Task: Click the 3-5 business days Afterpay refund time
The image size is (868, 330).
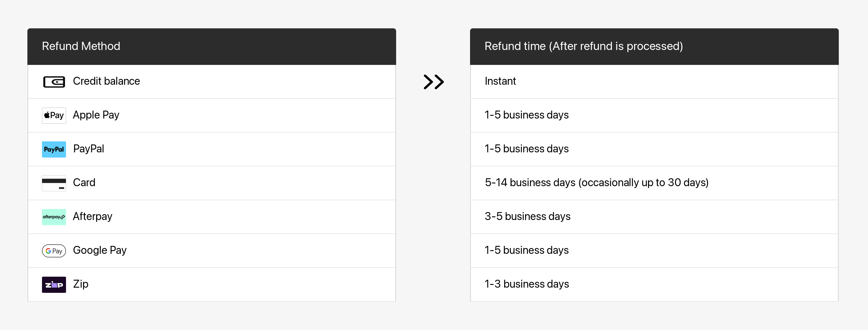Action: (527, 216)
